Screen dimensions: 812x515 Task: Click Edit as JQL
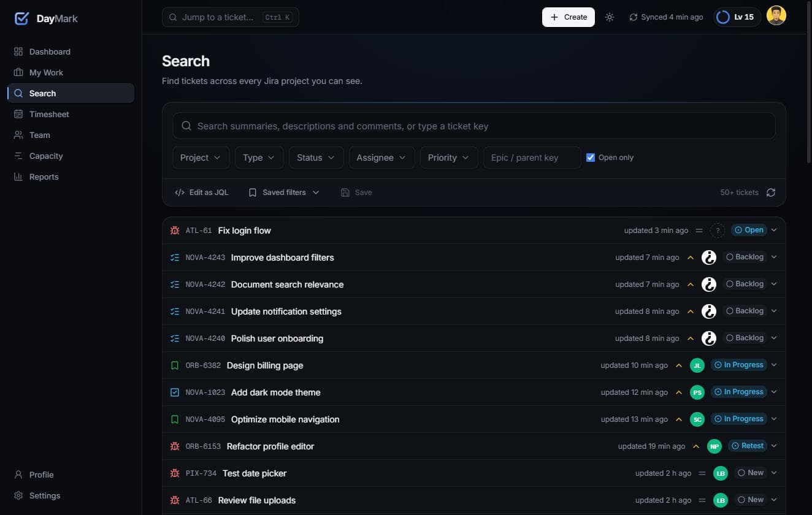pos(202,193)
